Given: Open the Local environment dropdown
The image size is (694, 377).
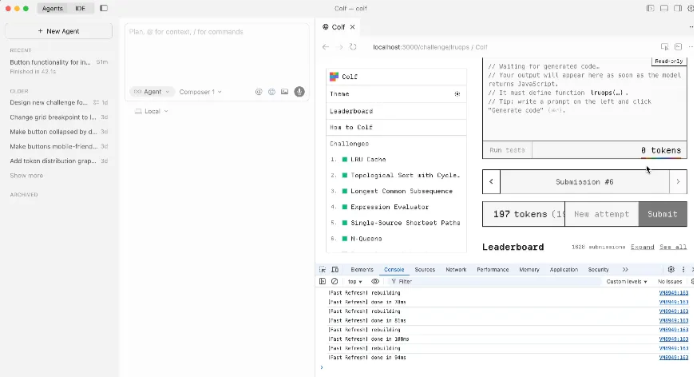Looking at the screenshot, I should click(x=151, y=111).
